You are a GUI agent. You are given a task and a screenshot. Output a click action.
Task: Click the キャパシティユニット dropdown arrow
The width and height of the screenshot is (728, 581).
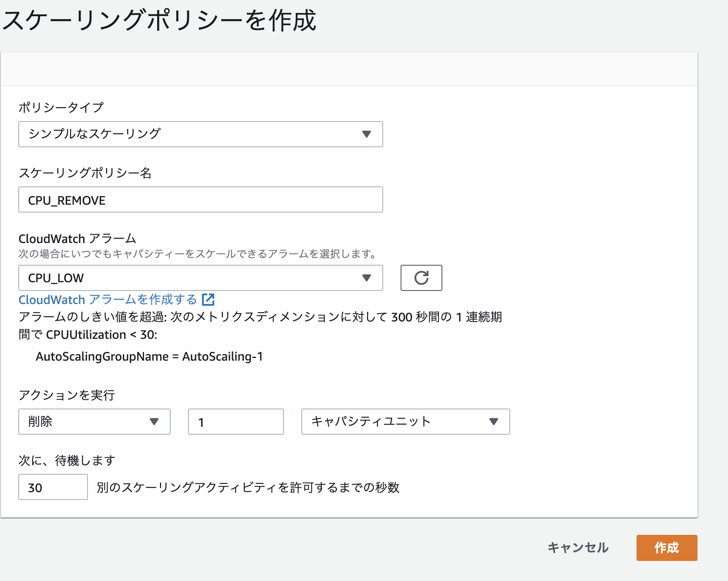494,422
